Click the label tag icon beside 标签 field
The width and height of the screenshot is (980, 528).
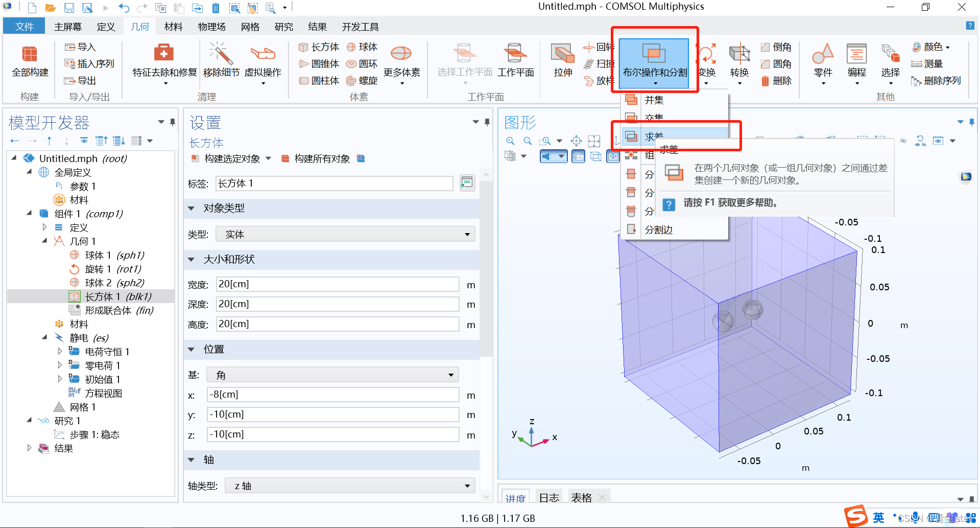pyautogui.click(x=467, y=183)
